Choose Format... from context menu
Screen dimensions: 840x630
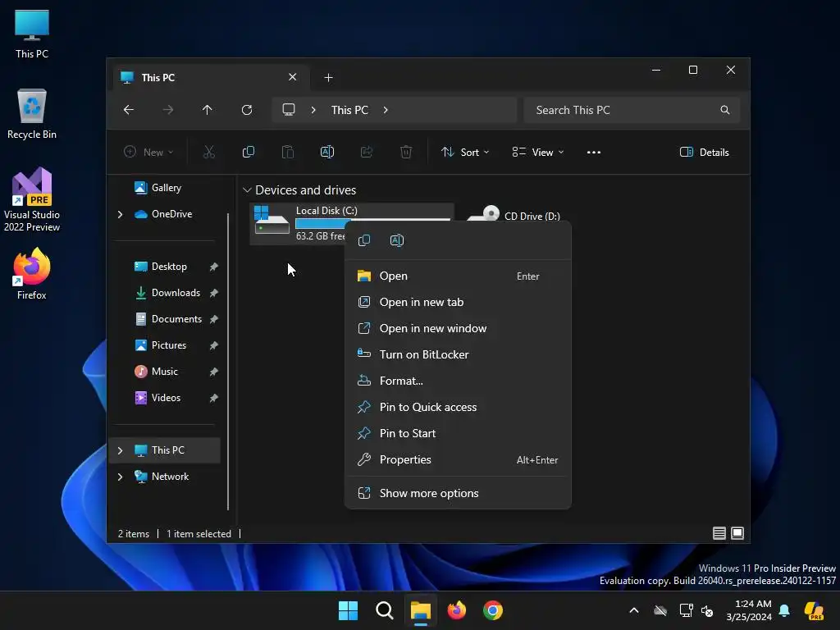tap(458, 381)
